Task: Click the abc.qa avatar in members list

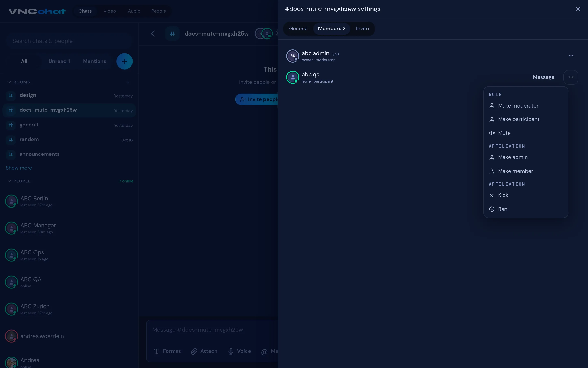Action: [x=293, y=77]
